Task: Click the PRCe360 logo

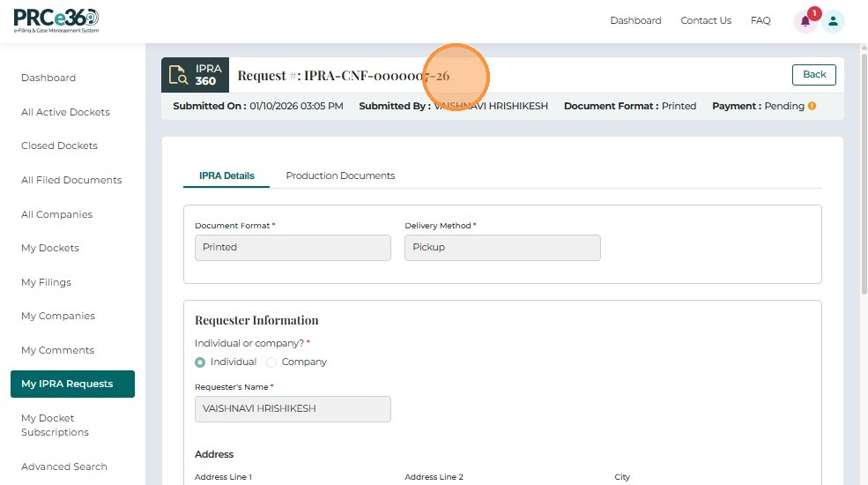Action: pos(56,20)
